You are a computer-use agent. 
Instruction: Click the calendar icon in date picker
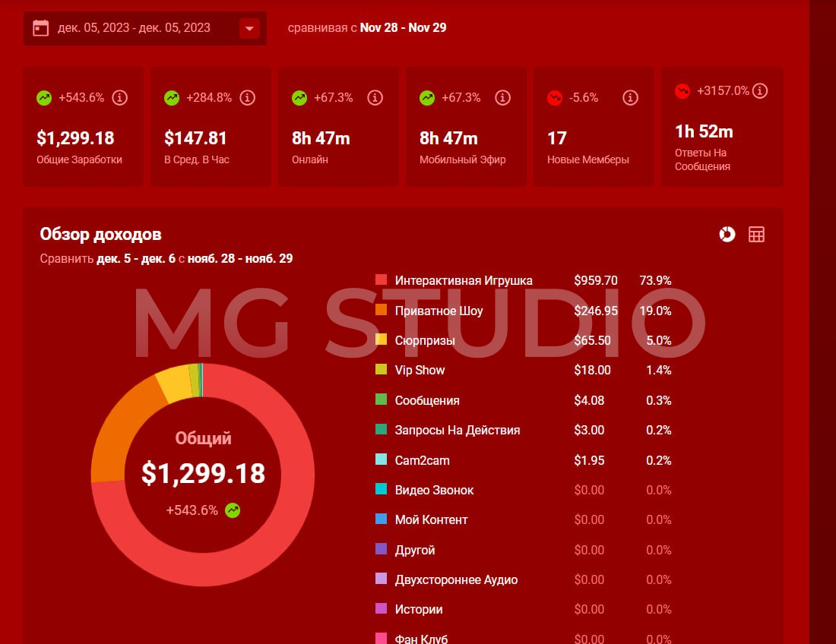click(x=41, y=28)
